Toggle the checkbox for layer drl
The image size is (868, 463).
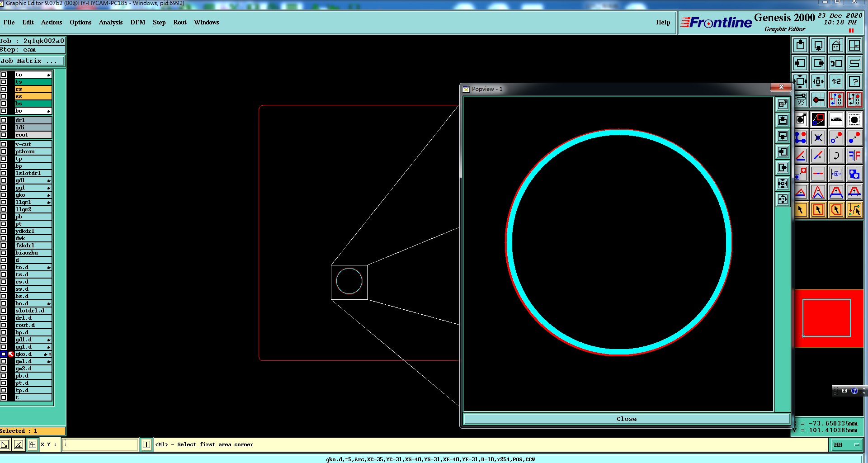click(4, 120)
